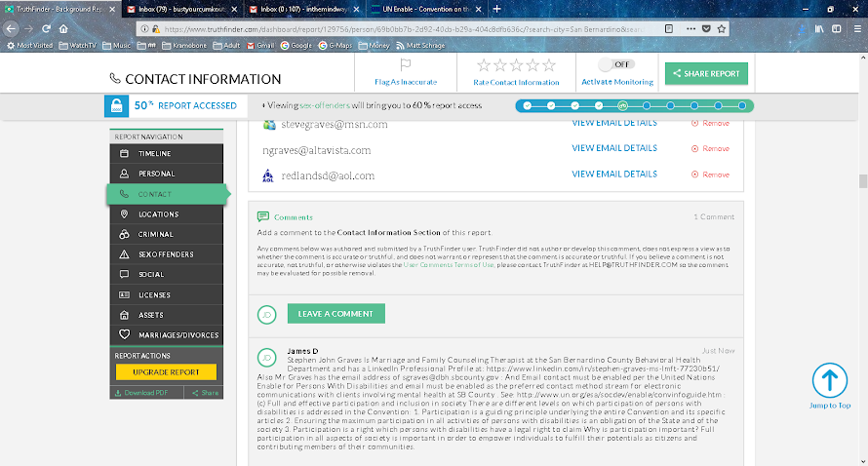Open the Sex Offenders section

(x=167, y=254)
